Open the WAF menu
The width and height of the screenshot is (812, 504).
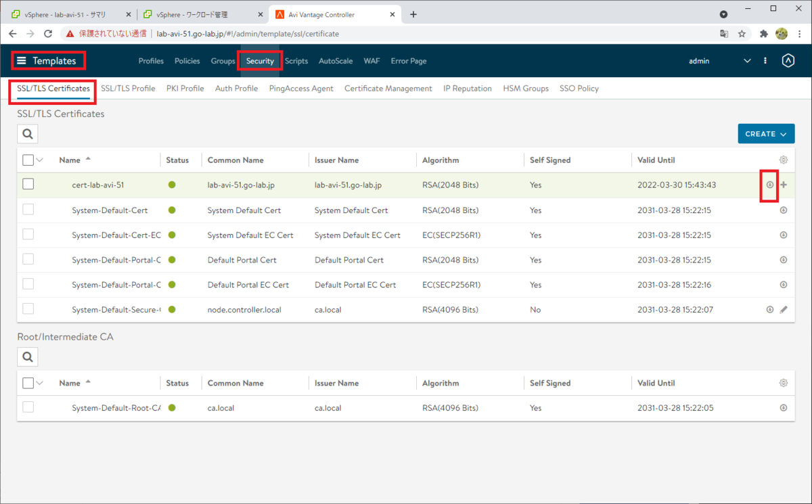tap(371, 61)
